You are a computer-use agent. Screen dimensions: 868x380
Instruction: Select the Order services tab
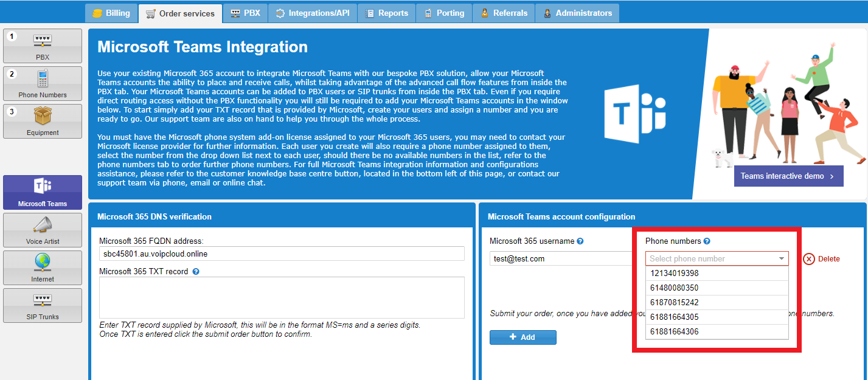pyautogui.click(x=180, y=13)
